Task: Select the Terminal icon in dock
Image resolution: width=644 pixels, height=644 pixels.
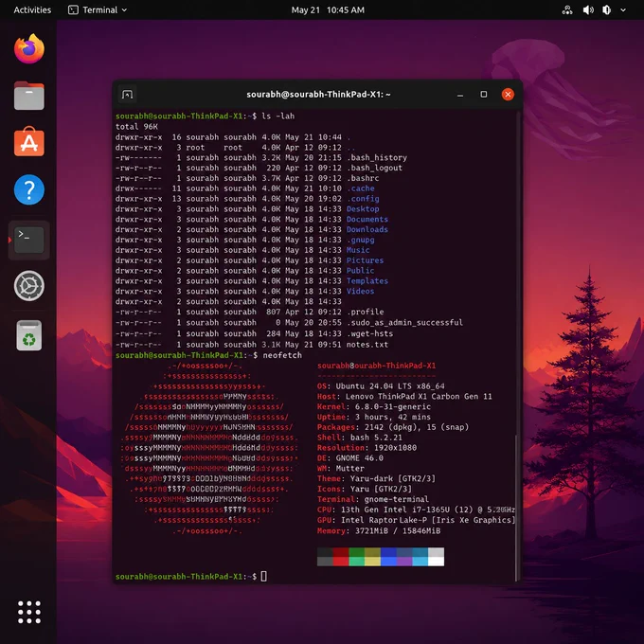Action: 28,240
